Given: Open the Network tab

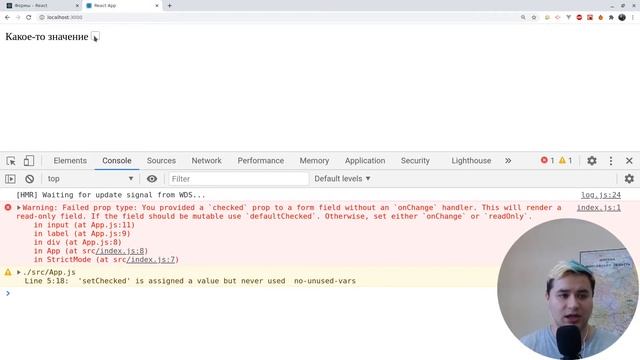Looking at the screenshot, I should [x=207, y=161].
